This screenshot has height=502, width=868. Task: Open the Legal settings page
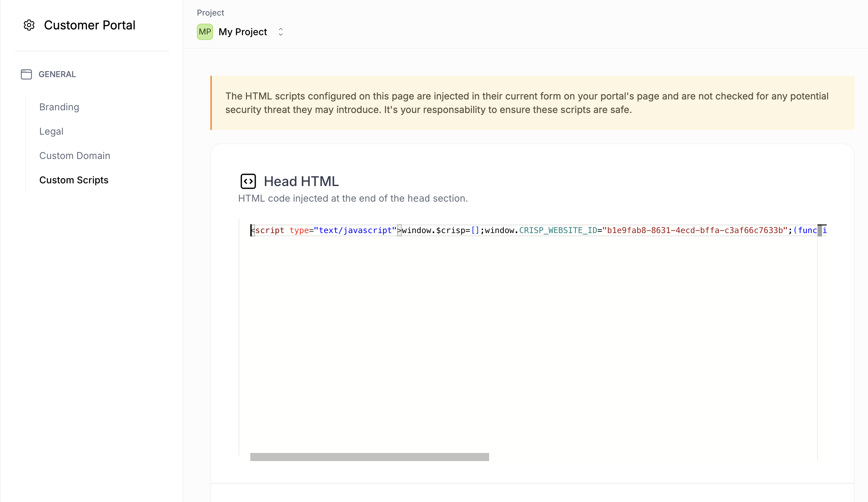[x=51, y=131]
